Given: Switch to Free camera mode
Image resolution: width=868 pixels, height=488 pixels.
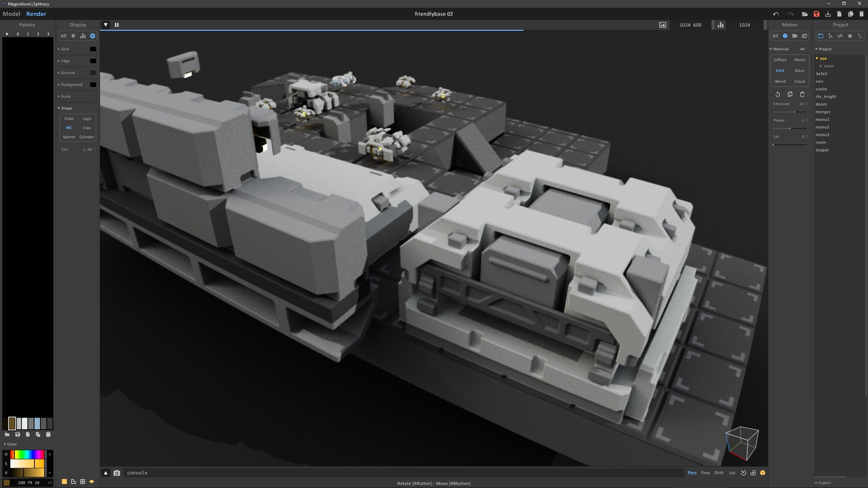Looking at the screenshot, I should pyautogui.click(x=705, y=473).
